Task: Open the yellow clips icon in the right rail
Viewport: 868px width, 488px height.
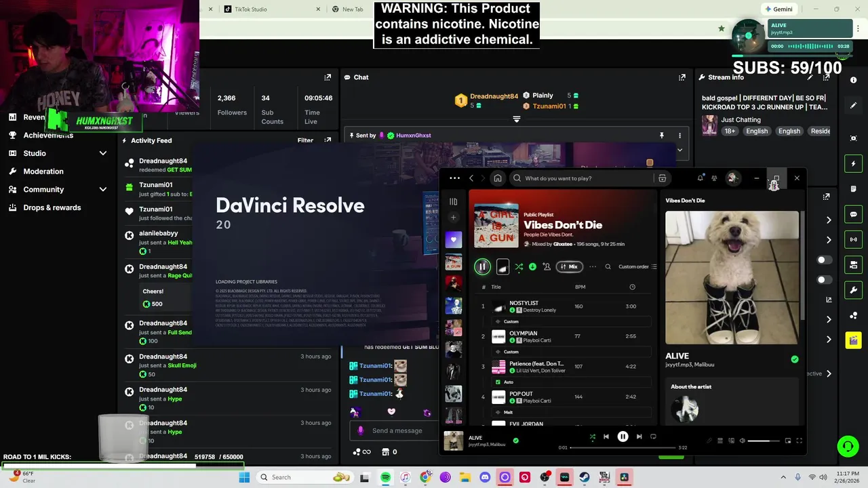Action: [853, 340]
